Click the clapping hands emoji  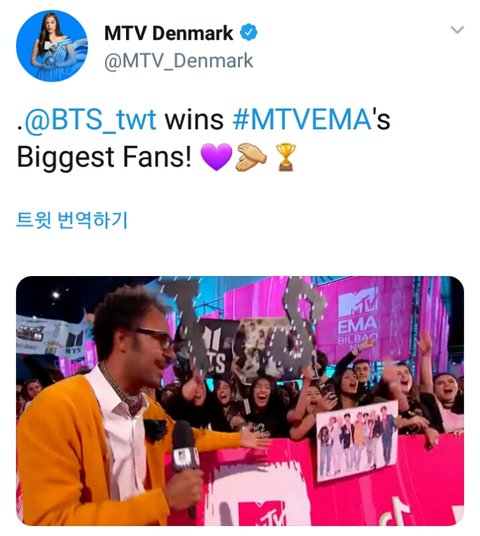click(251, 157)
